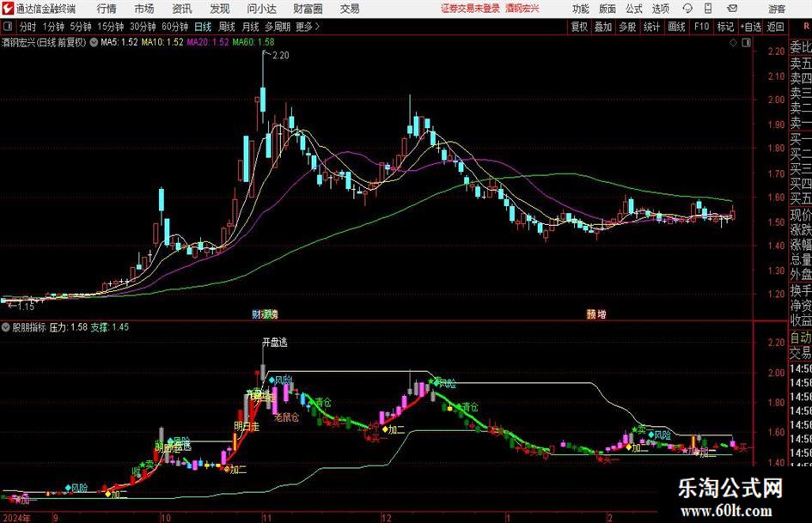Click the 画线 drawing button

tap(677, 27)
